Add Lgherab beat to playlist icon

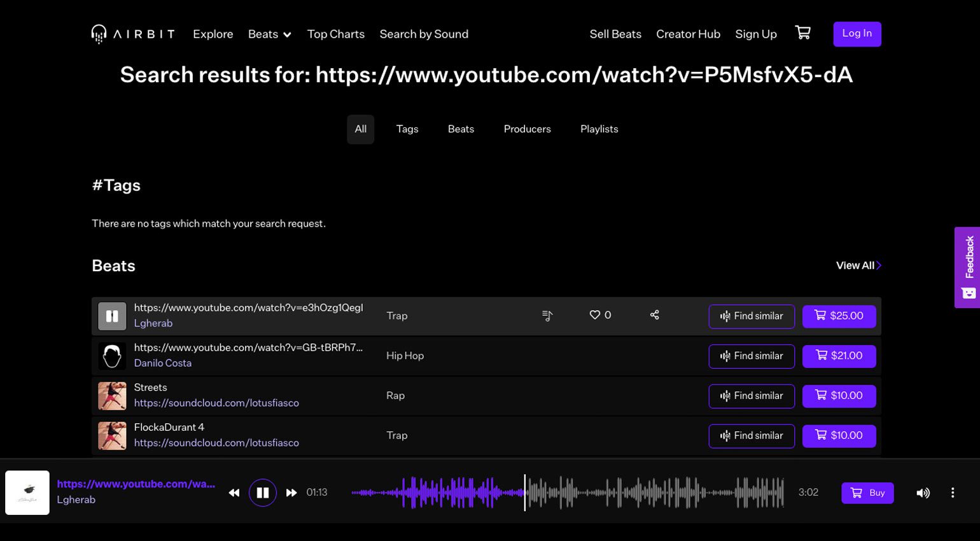547,315
